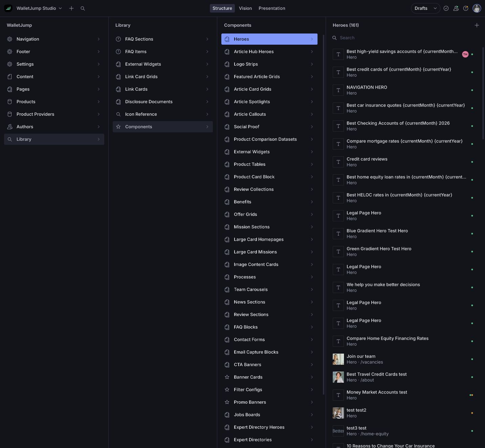Image resolution: width=485 pixels, height=448 pixels.
Task: Click the Banner Cards star icon
Action: [227, 377]
